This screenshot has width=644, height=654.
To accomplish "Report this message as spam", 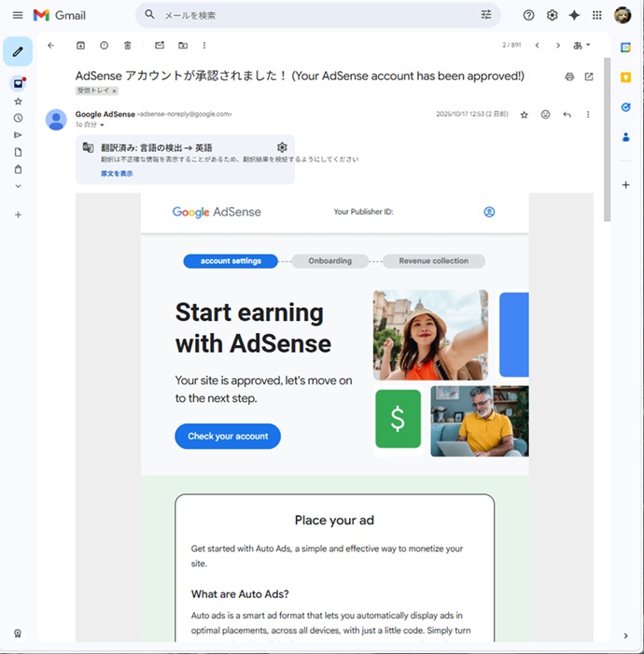I will [x=104, y=45].
